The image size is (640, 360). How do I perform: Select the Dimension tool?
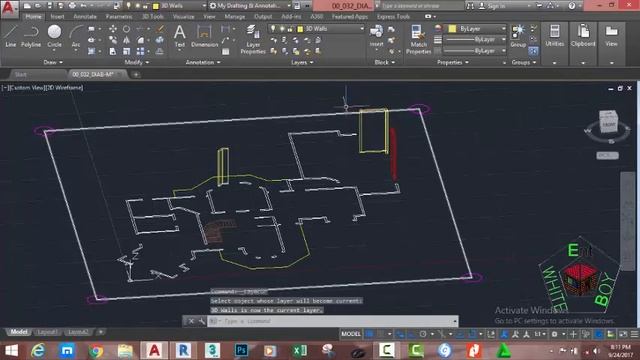click(204, 36)
